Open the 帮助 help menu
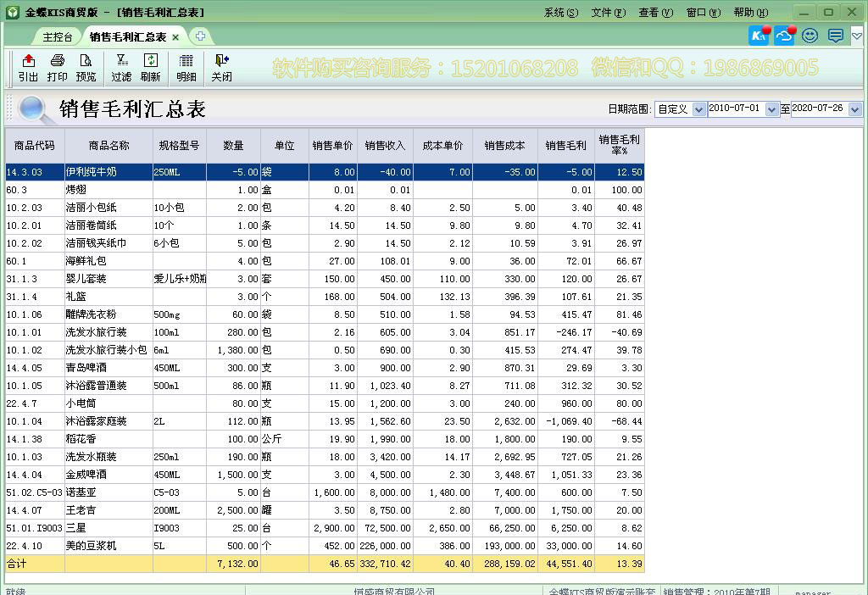This screenshot has height=595, width=868. (749, 12)
